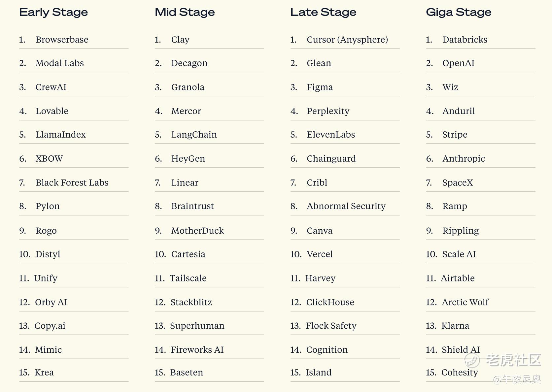The width and height of the screenshot is (552, 392).
Task: Open the Krea entry
Action: point(44,373)
